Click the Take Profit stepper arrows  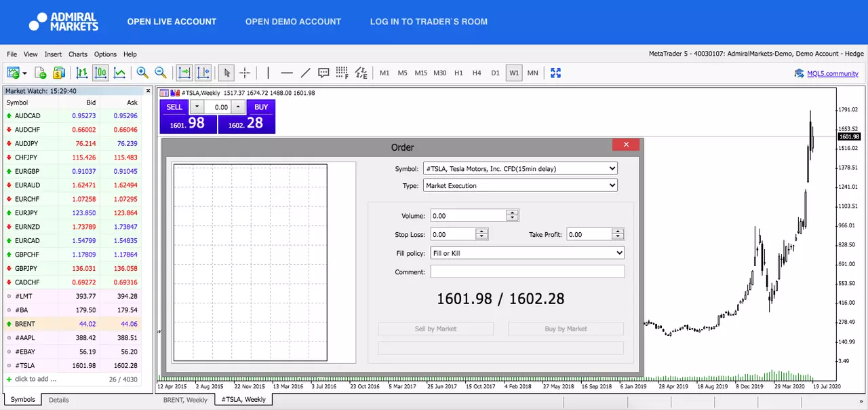tap(618, 234)
